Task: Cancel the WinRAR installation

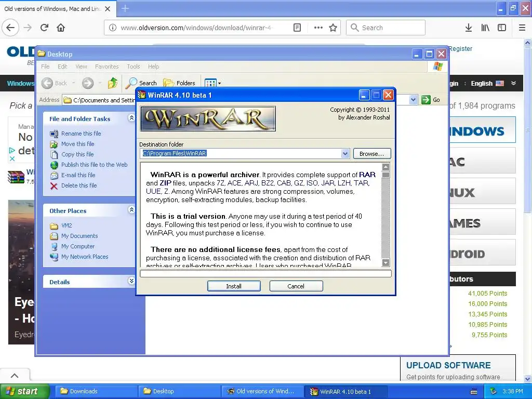Action: (x=296, y=286)
